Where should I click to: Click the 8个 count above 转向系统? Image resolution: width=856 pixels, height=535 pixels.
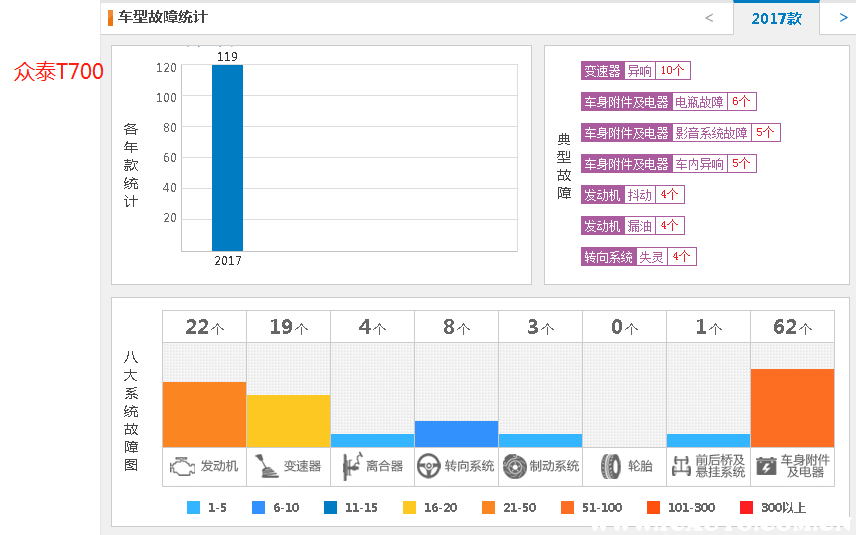click(456, 327)
